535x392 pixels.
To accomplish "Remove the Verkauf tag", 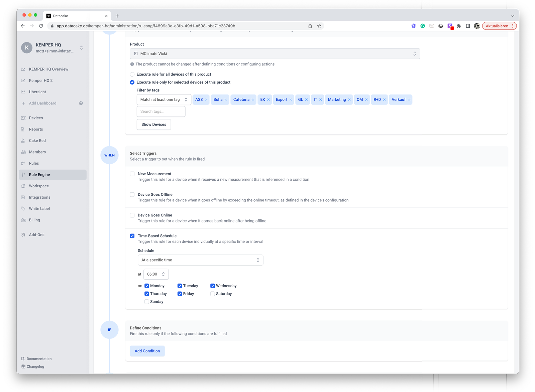I will tap(409, 100).
